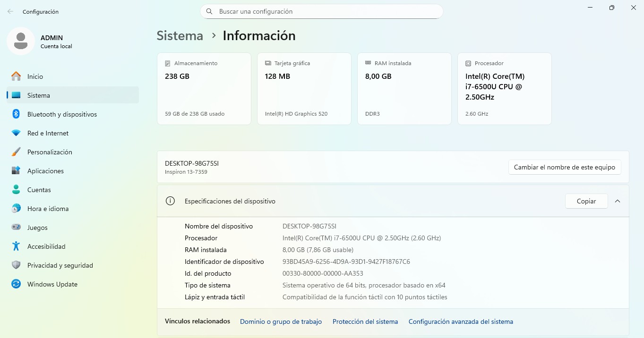Collapse Especificaciones del dispositivo chevron

click(x=617, y=201)
